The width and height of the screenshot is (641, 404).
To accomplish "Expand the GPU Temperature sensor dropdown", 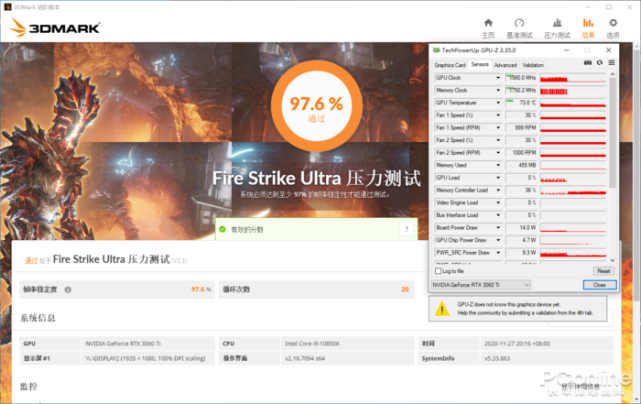I will tap(498, 103).
